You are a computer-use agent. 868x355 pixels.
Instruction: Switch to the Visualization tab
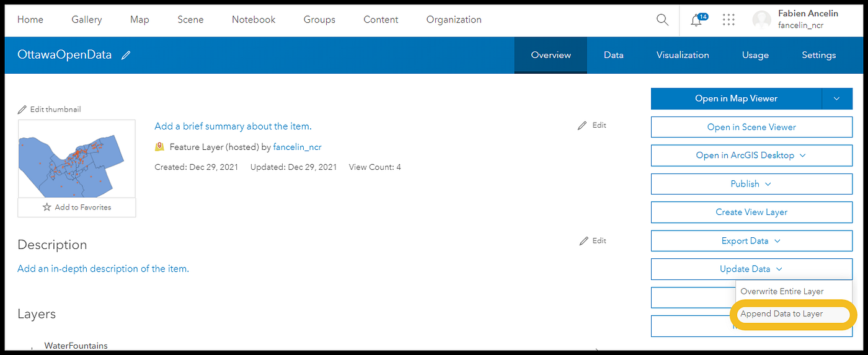pos(683,55)
